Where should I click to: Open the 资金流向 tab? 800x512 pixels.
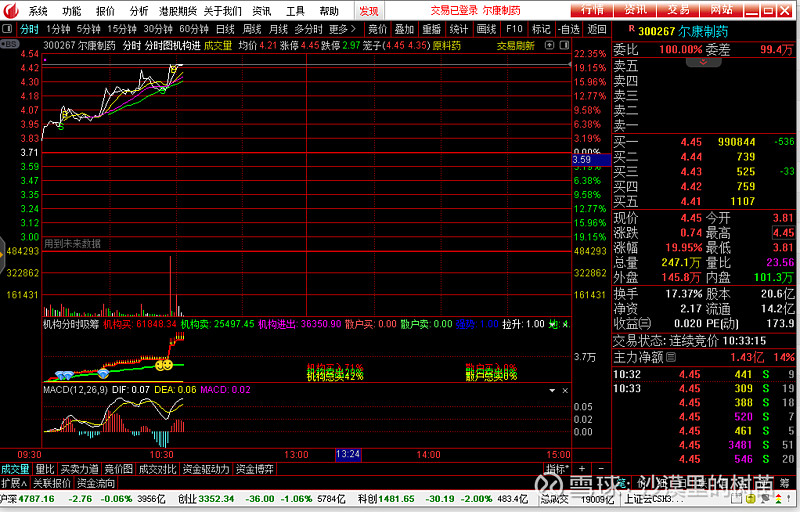(x=95, y=483)
